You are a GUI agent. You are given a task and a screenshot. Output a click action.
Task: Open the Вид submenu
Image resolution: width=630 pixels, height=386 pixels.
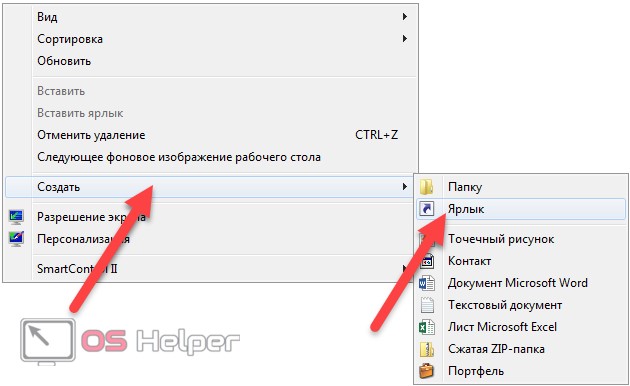[x=210, y=17]
